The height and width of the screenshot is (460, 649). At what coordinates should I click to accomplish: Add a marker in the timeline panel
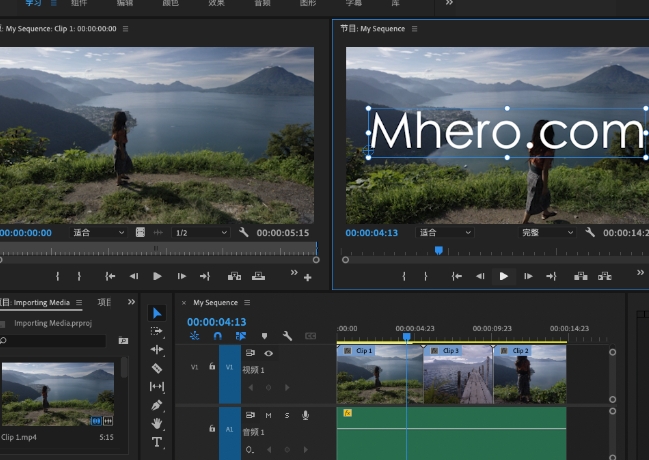264,336
